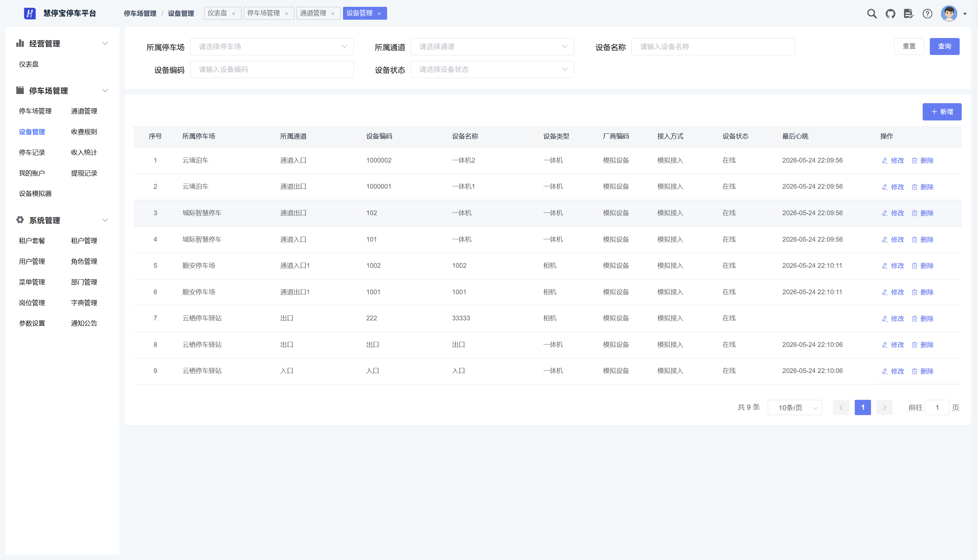Close the 停车场管理 tab
Viewport: 978px width, 560px height.
(x=286, y=14)
